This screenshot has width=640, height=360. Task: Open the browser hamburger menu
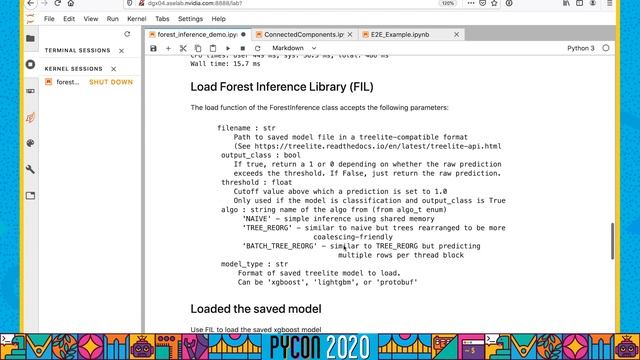pos(609,3)
